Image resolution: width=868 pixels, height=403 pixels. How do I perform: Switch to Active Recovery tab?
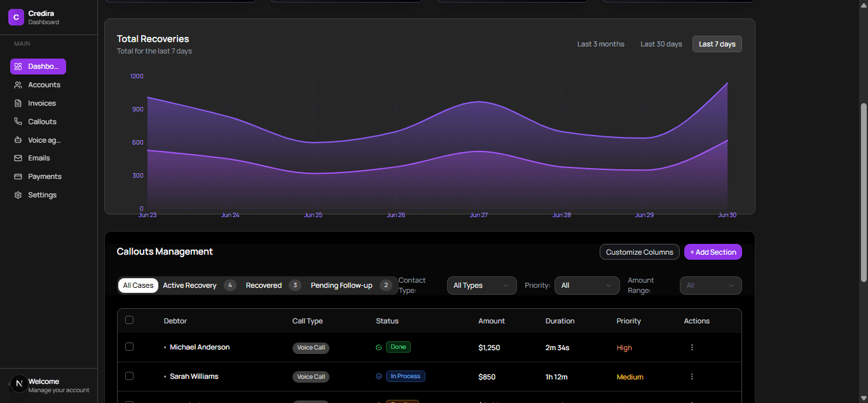pos(199,285)
